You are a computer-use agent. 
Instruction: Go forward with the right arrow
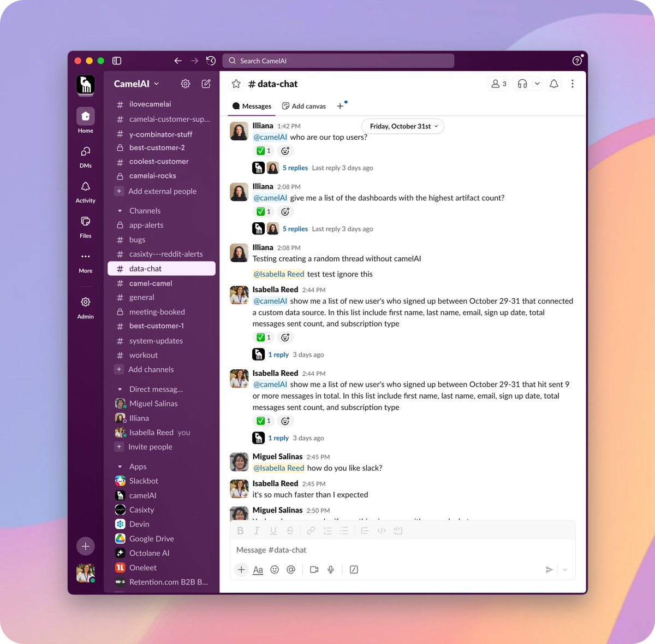click(x=194, y=61)
